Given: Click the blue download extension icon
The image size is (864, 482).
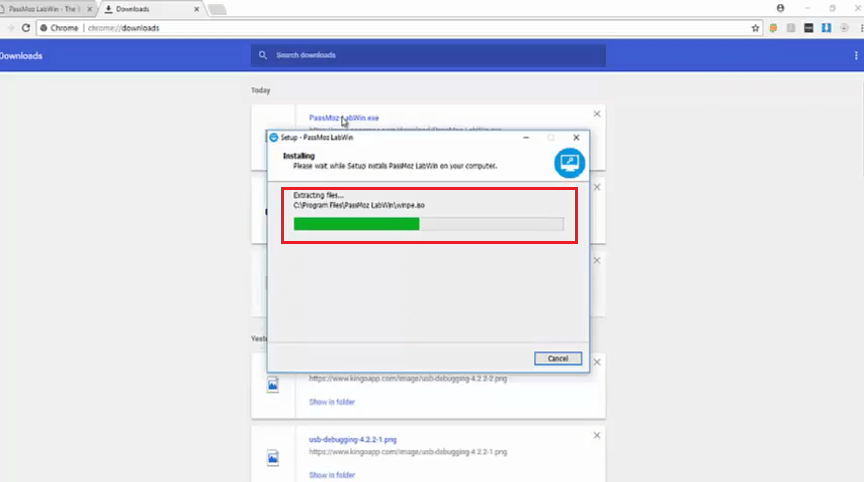Looking at the screenshot, I should [x=826, y=28].
